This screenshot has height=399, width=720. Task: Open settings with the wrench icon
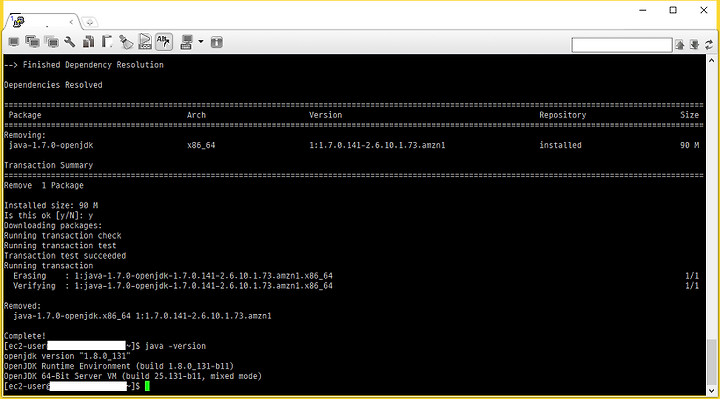(x=70, y=42)
